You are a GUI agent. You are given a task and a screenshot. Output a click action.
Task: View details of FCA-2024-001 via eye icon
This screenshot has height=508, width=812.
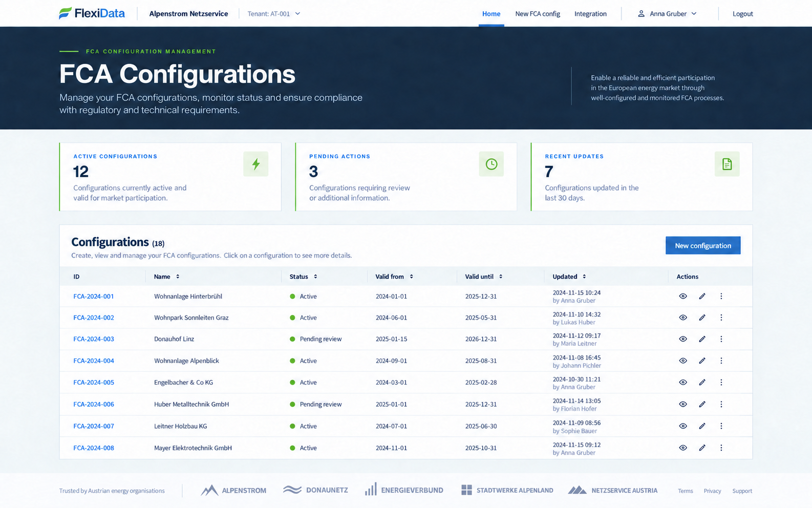tap(682, 296)
